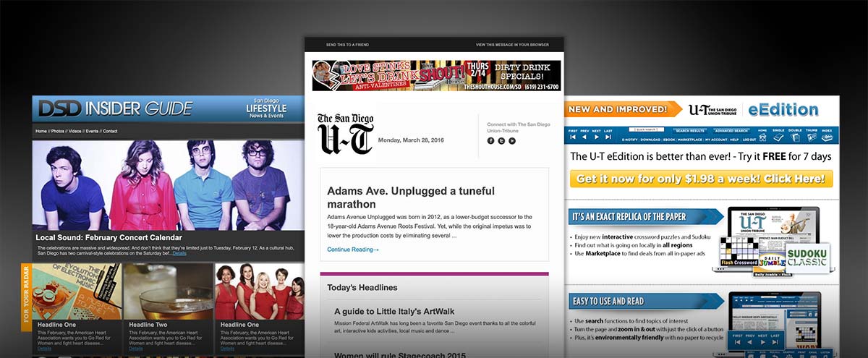
Task: Click Videos in DSD Insider Guide nav
Action: click(x=76, y=131)
